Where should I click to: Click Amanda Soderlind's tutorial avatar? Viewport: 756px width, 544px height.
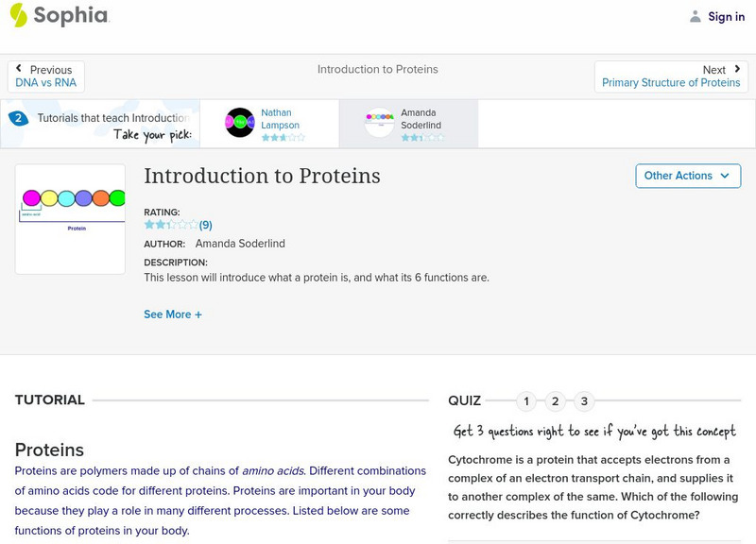click(380, 123)
